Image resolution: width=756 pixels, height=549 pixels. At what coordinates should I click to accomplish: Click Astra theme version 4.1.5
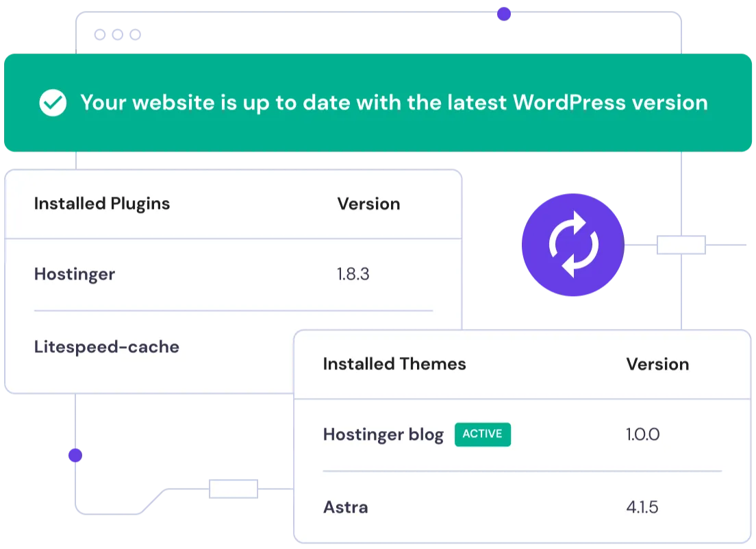[x=642, y=507]
